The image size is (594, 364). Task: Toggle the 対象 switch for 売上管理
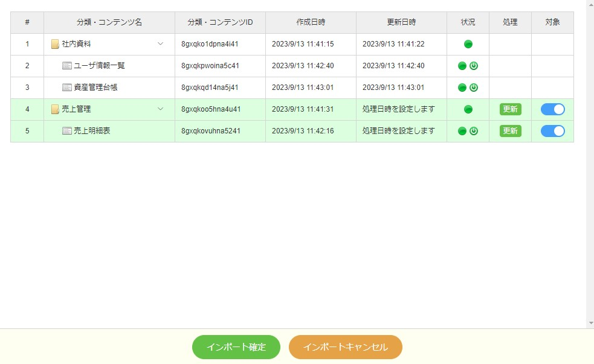click(x=552, y=109)
